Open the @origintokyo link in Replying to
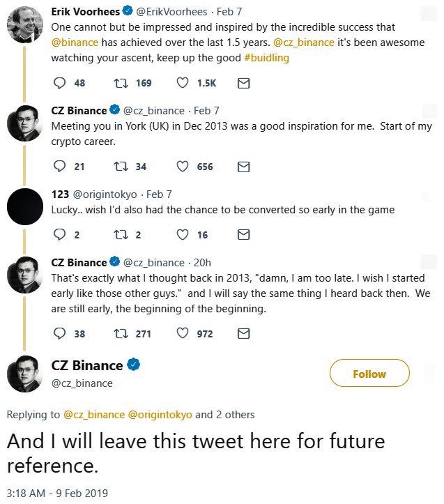 coord(160,415)
